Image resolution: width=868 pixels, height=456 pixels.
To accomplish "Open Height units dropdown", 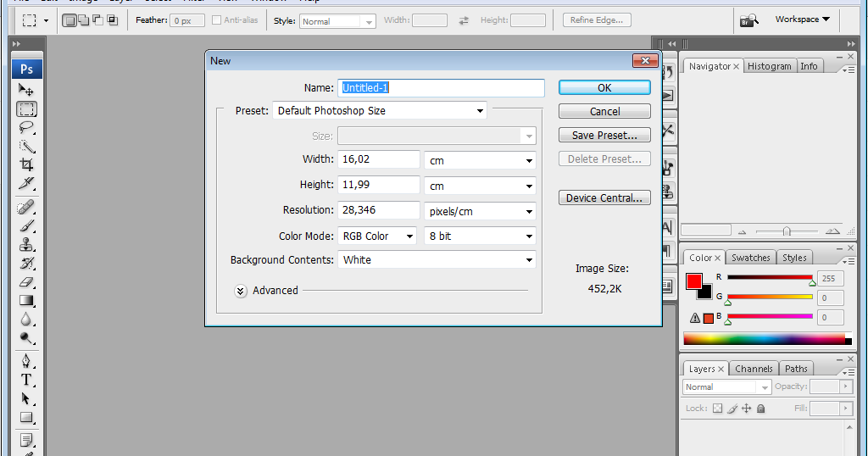I will click(480, 186).
